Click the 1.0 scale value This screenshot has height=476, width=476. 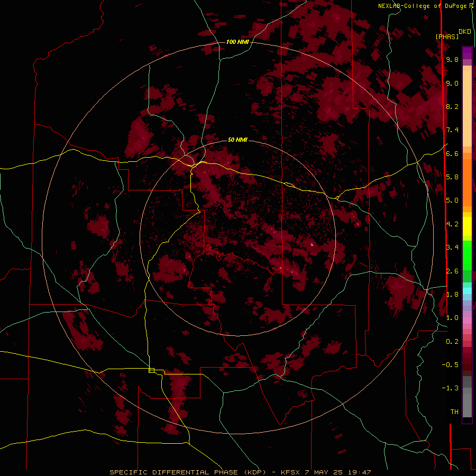coord(452,318)
